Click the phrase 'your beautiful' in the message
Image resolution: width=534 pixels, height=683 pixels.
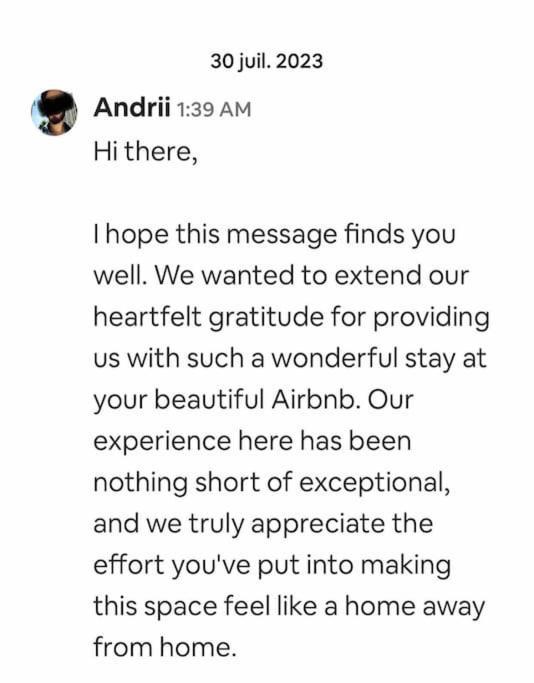[x=179, y=400]
